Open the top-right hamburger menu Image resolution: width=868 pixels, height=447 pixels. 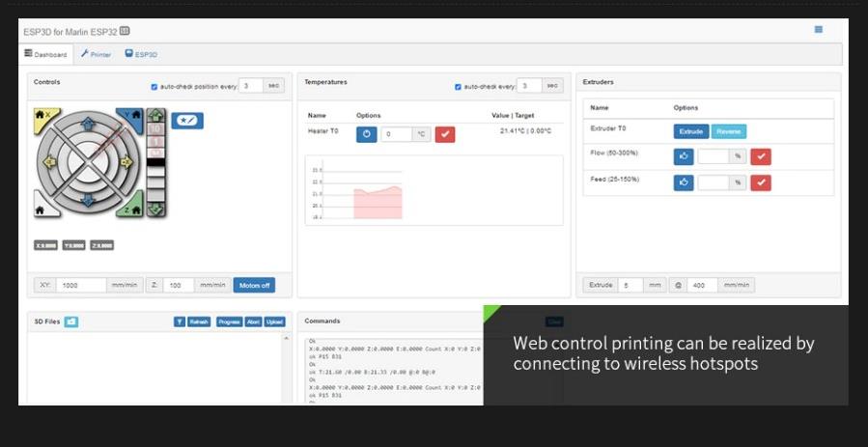[x=818, y=29]
